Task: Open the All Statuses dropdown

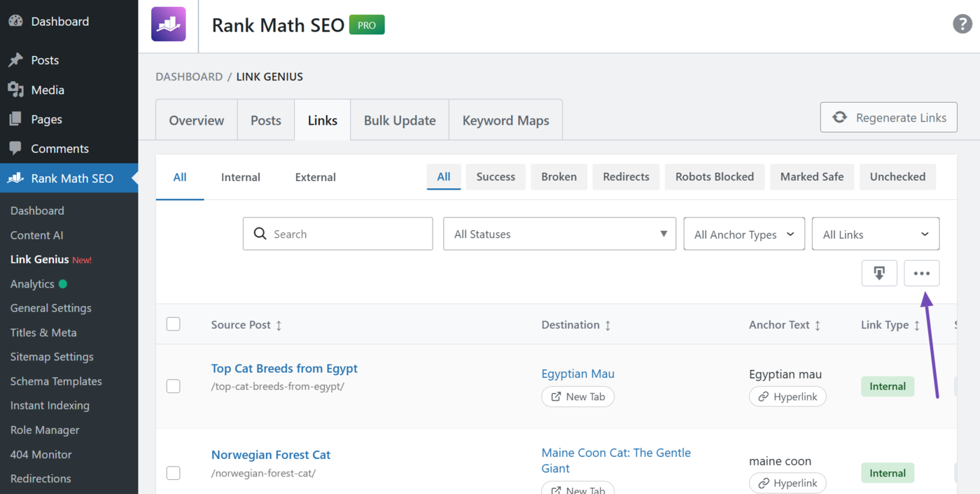Action: click(559, 234)
